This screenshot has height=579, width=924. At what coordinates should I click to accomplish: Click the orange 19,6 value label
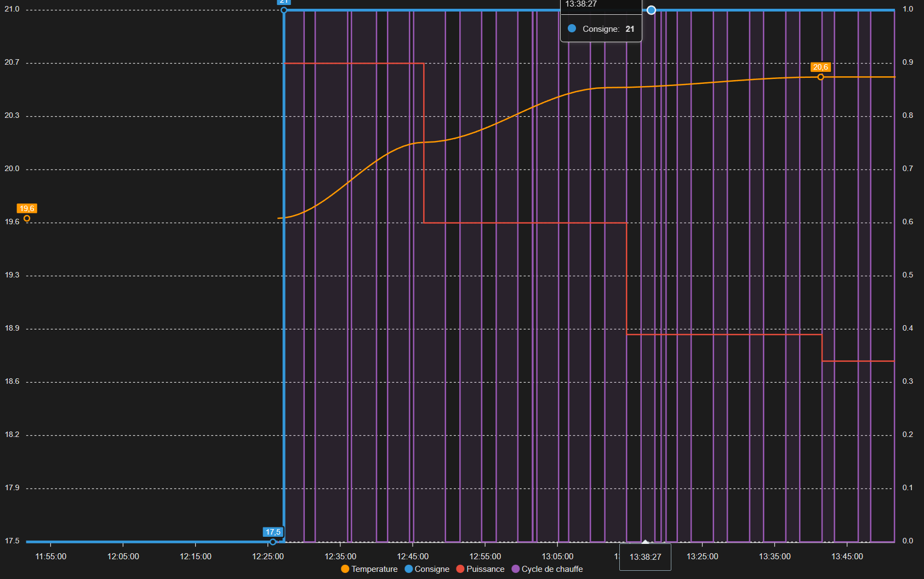27,208
